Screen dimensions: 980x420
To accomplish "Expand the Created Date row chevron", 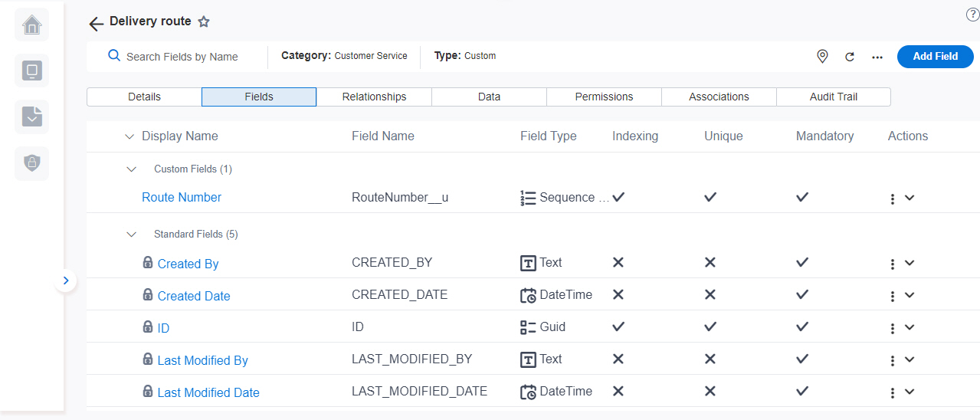I will (x=910, y=295).
